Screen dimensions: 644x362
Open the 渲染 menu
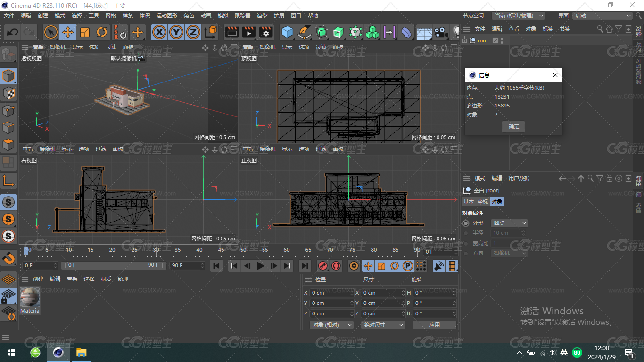[x=262, y=16]
